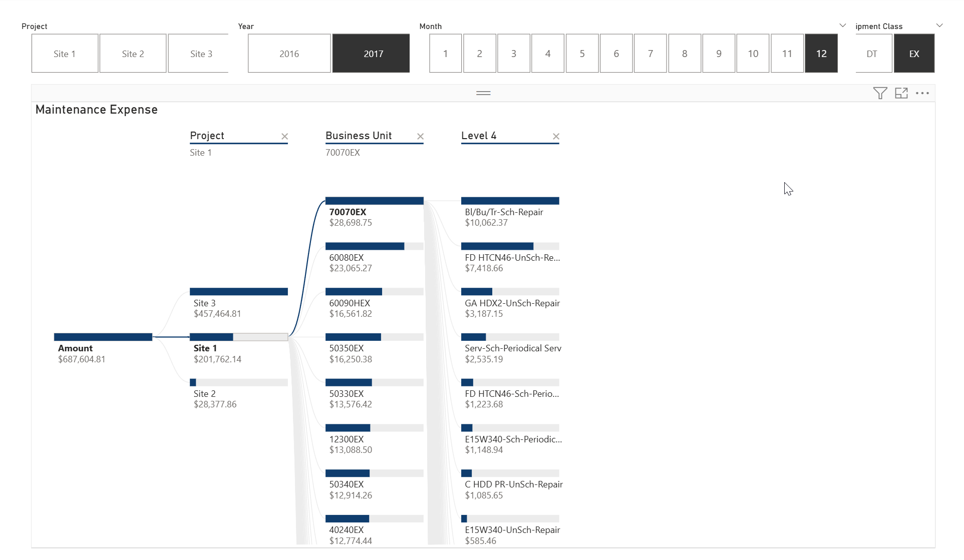Select month 6 tile

[x=616, y=54]
